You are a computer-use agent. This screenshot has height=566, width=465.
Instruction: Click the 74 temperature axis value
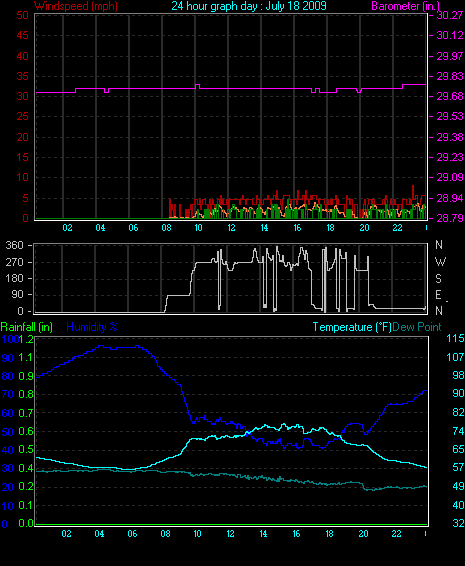458,431
